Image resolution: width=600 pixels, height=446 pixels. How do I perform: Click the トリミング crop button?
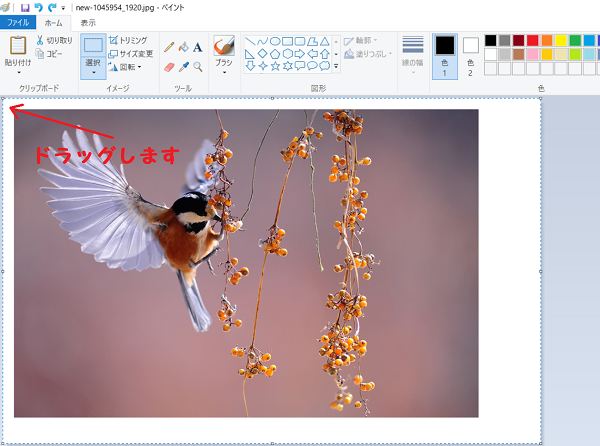click(128, 40)
